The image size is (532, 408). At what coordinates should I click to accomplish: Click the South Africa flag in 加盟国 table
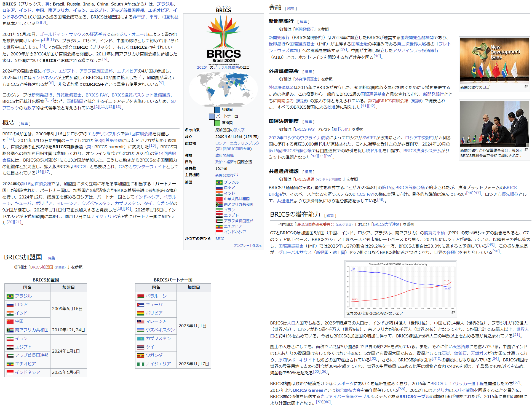pos(10,330)
